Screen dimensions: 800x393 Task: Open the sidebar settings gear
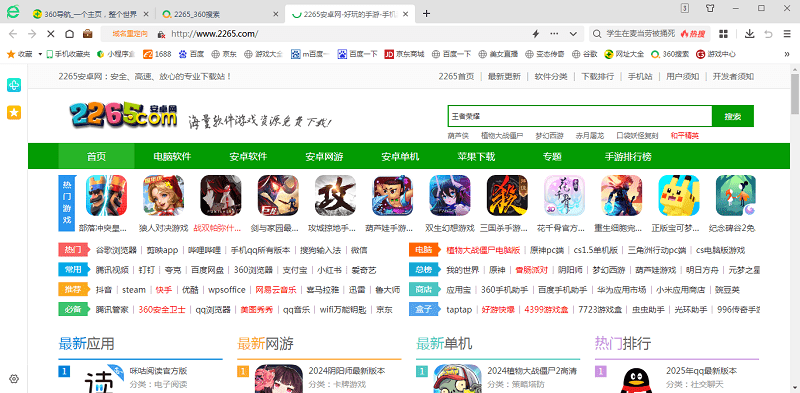coord(14,379)
